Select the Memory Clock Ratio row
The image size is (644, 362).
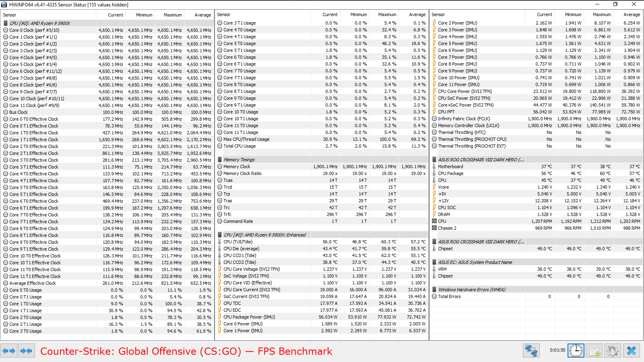tap(322, 173)
